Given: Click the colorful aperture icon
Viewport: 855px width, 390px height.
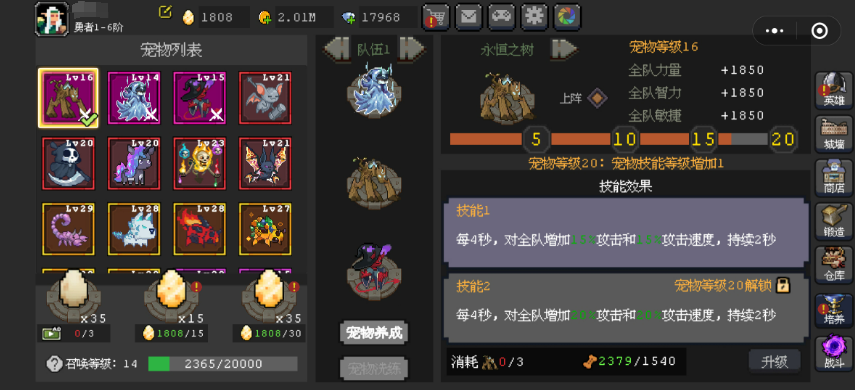Looking at the screenshot, I should 568,17.
